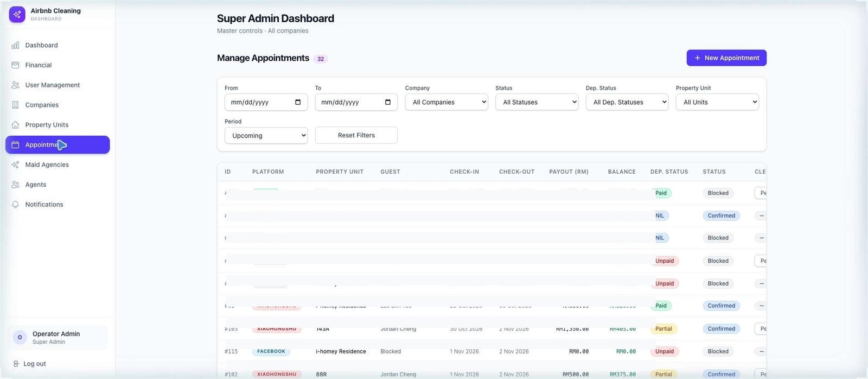Viewport: 868px width, 379px height.
Task: Click the Manage Appointments heading
Action: pyautogui.click(x=263, y=58)
